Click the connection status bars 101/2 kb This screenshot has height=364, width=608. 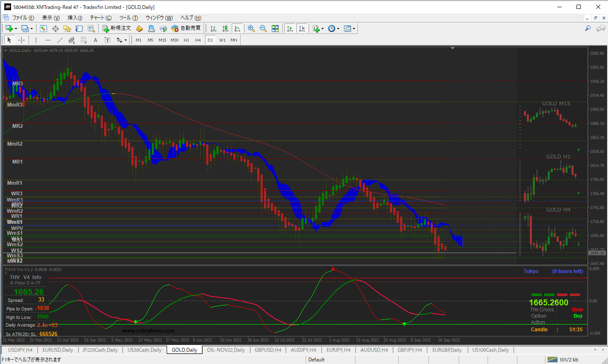563,360
